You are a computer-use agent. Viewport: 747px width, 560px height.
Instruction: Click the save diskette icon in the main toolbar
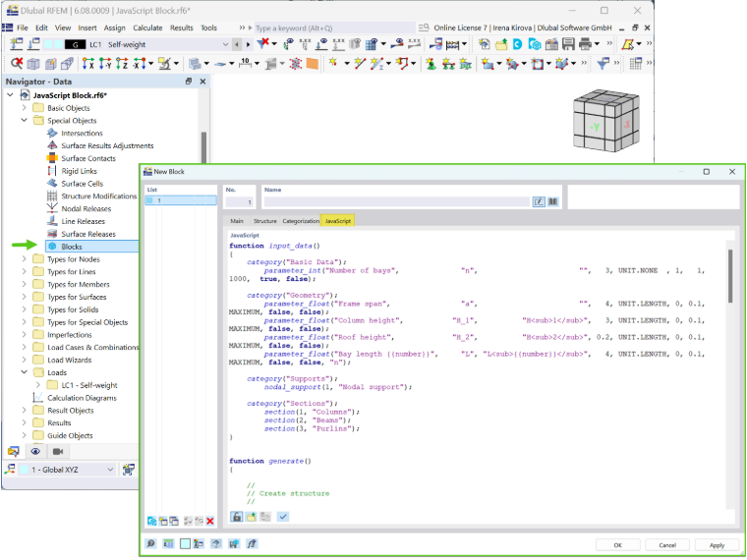[x=568, y=44]
